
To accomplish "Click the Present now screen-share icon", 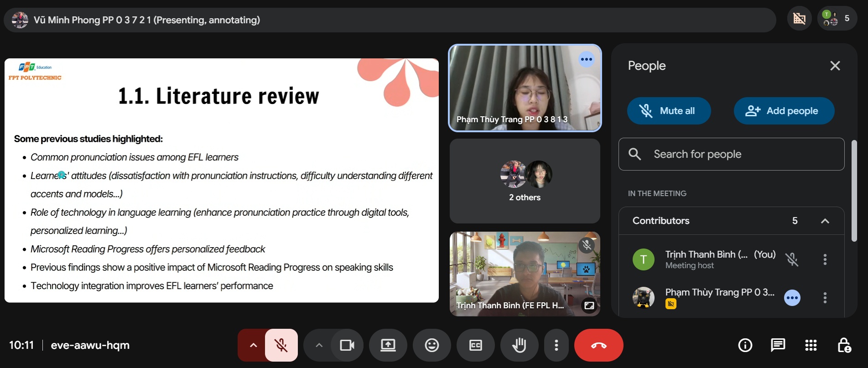I will coord(388,345).
